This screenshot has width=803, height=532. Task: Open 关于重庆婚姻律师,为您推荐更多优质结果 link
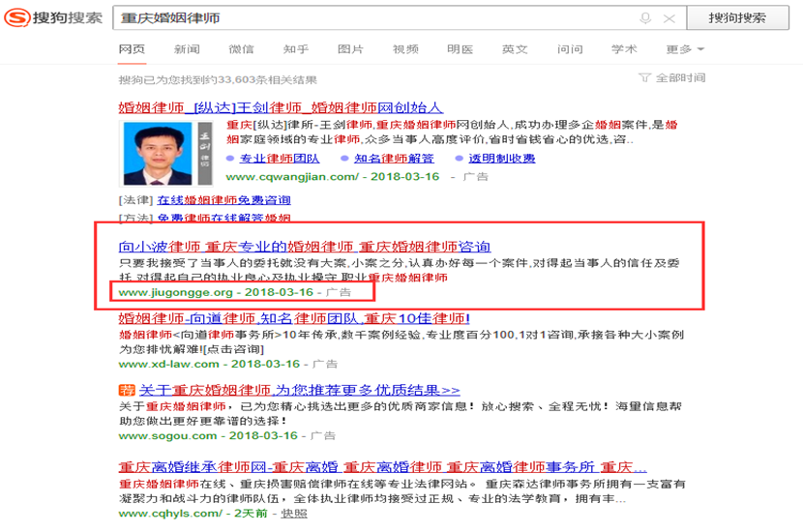(x=300, y=390)
